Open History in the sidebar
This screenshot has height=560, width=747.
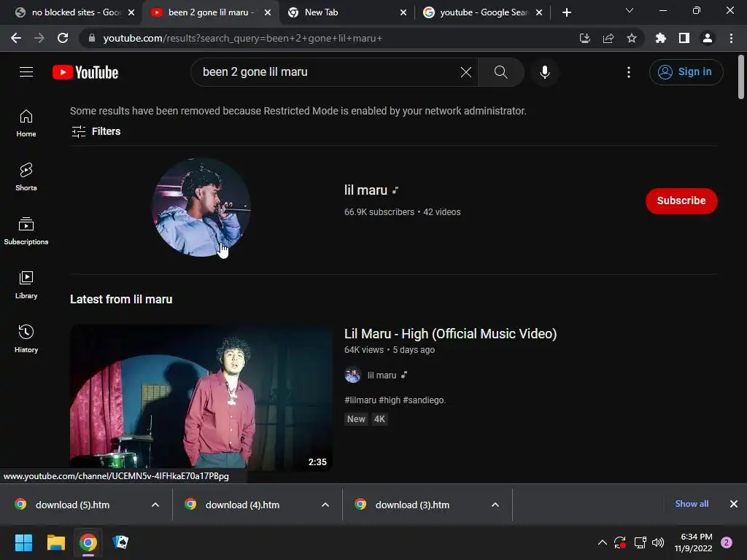26,338
